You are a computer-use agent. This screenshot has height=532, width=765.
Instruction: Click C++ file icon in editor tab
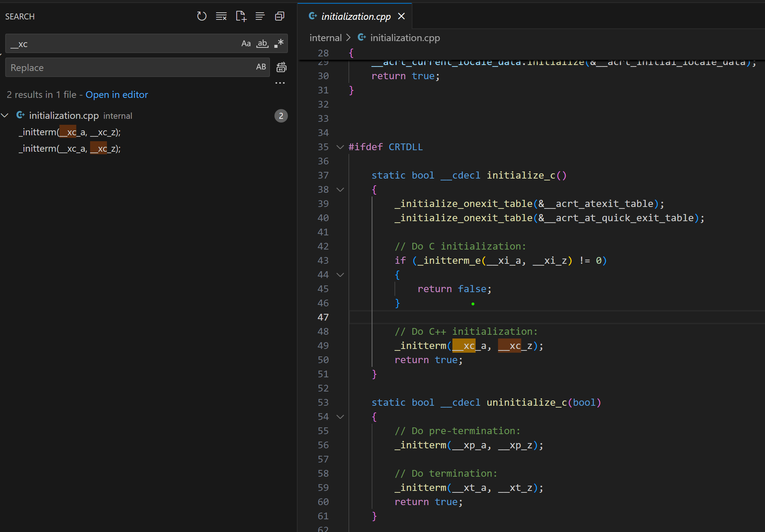[x=313, y=16]
